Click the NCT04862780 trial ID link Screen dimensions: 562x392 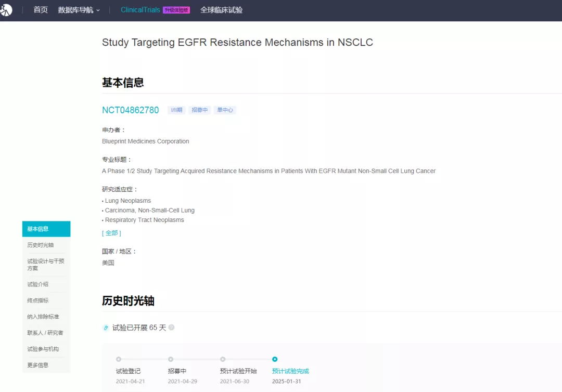[131, 110]
